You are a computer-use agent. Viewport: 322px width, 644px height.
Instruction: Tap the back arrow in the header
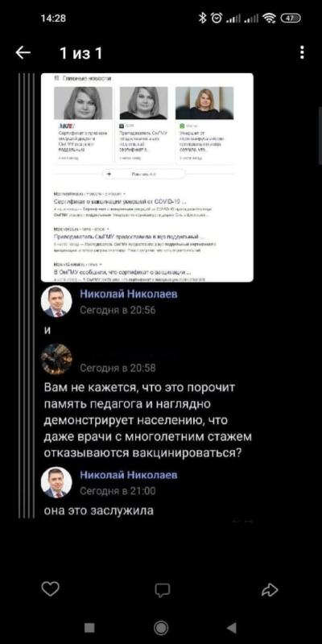click(23, 52)
